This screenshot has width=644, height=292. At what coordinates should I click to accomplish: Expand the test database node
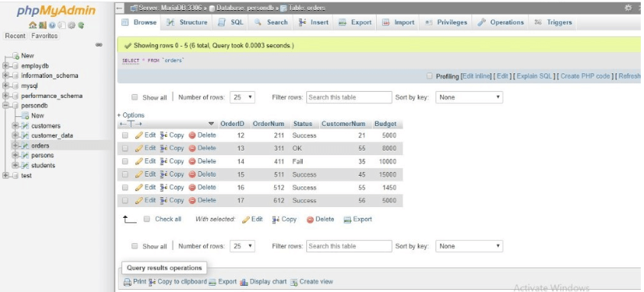click(x=5, y=175)
